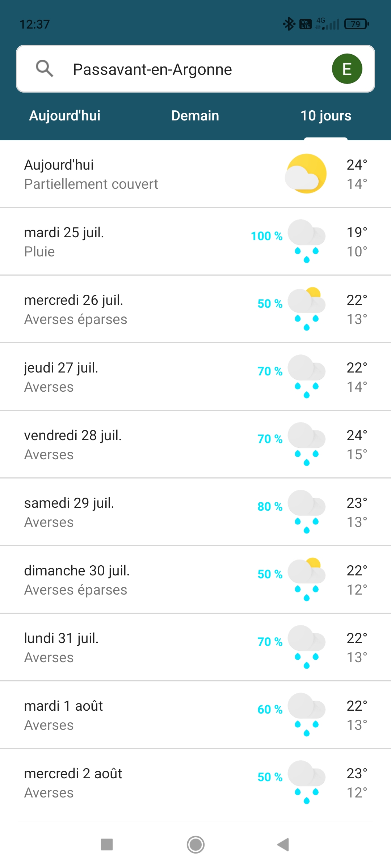Tap the partly cloudy sun icon for today
Screen dimensions: 391x868
306,174
